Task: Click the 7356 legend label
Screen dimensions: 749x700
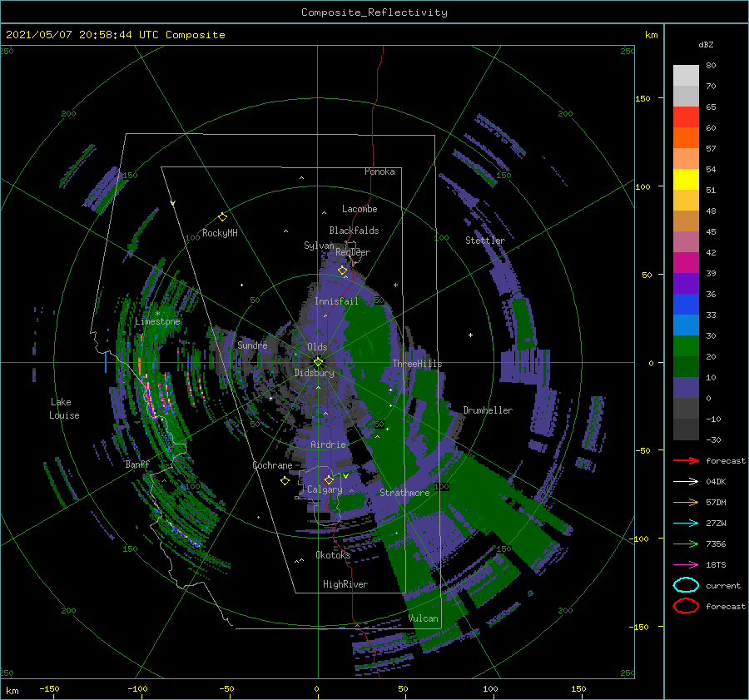Action: pyautogui.click(x=716, y=544)
